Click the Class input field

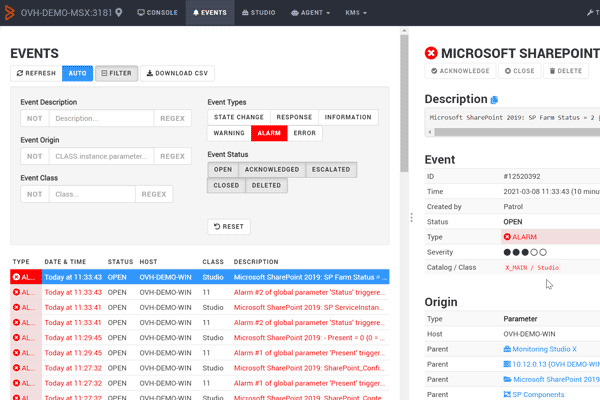pos(92,194)
